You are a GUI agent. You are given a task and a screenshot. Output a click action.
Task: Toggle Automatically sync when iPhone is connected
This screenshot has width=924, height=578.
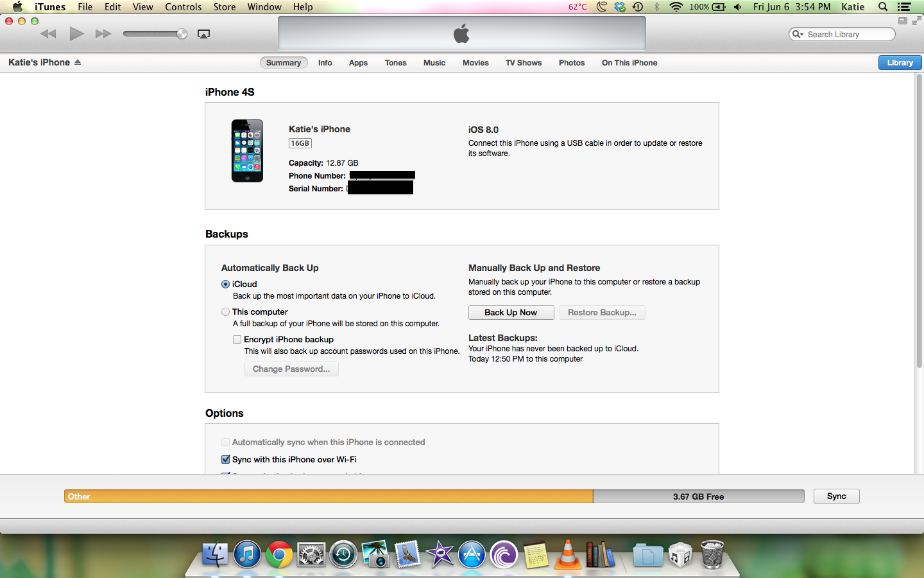(x=225, y=442)
